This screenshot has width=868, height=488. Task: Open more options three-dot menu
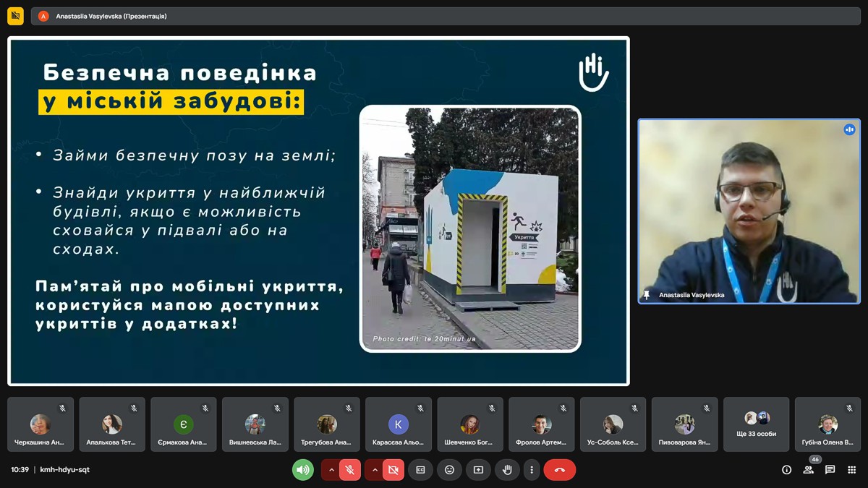(532, 470)
